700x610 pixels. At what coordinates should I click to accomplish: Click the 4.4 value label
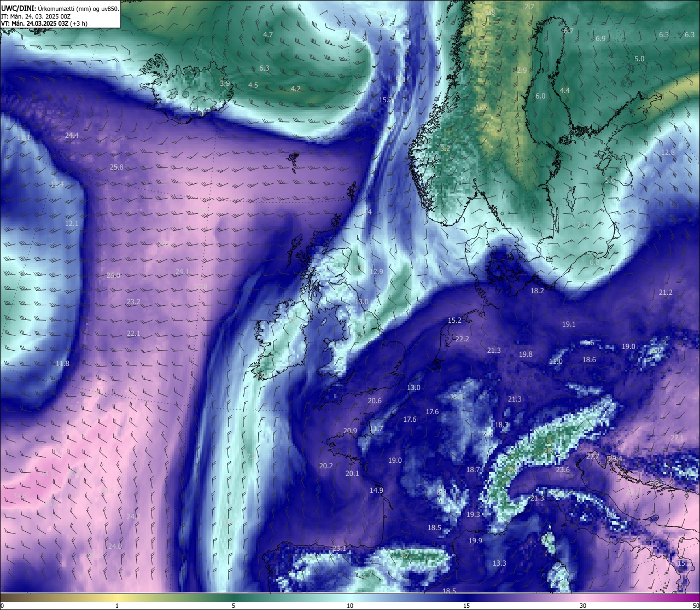click(x=565, y=90)
